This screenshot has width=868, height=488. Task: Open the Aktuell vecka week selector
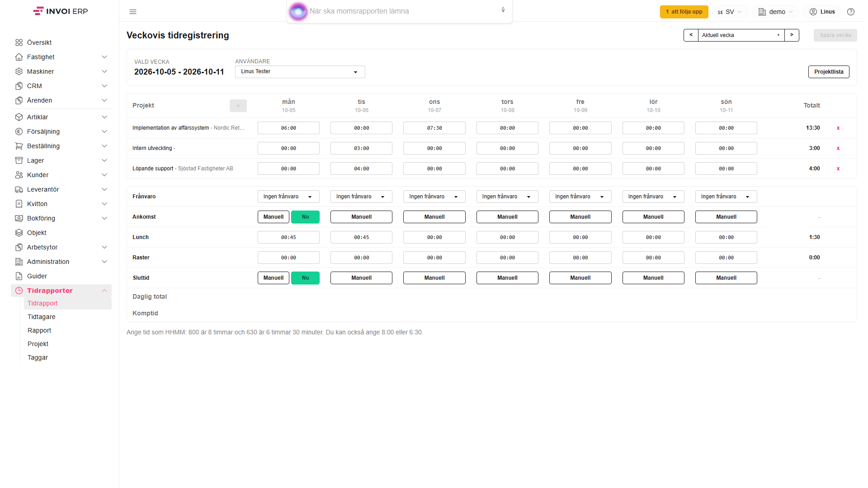[x=741, y=35]
